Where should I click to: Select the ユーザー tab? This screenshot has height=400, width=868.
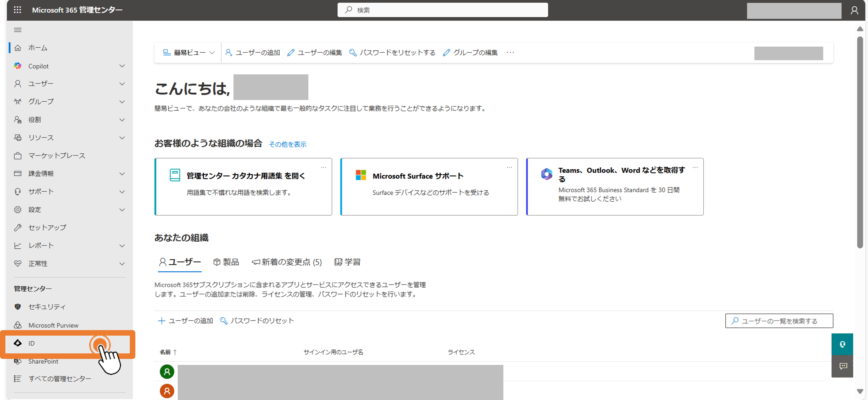click(180, 262)
